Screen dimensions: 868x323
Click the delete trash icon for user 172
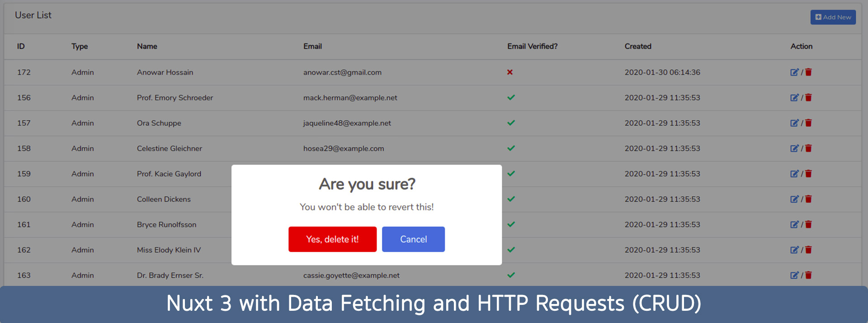(808, 72)
